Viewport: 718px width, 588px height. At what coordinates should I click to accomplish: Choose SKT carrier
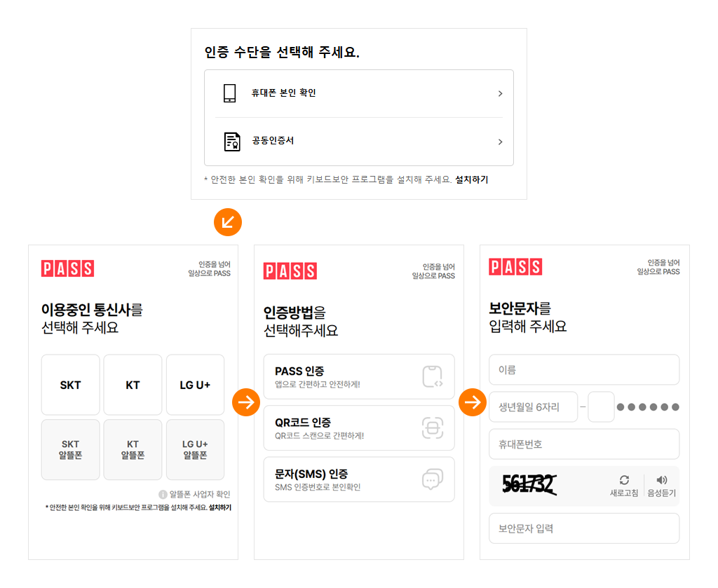(71, 385)
